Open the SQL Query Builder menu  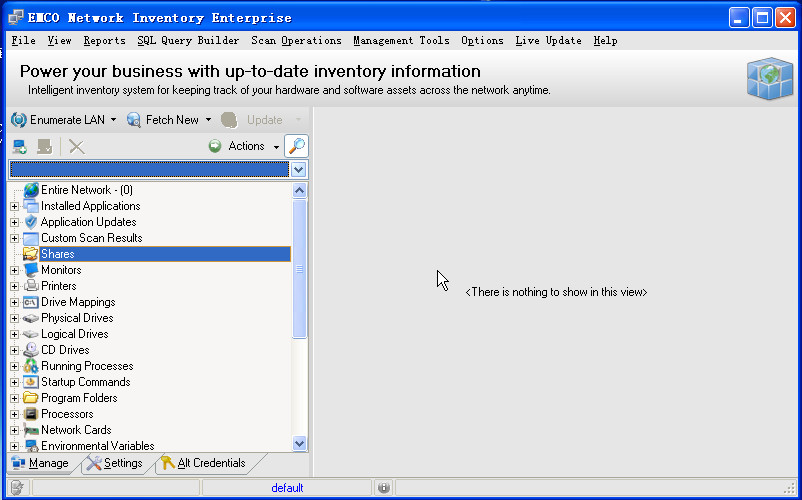pyautogui.click(x=188, y=40)
